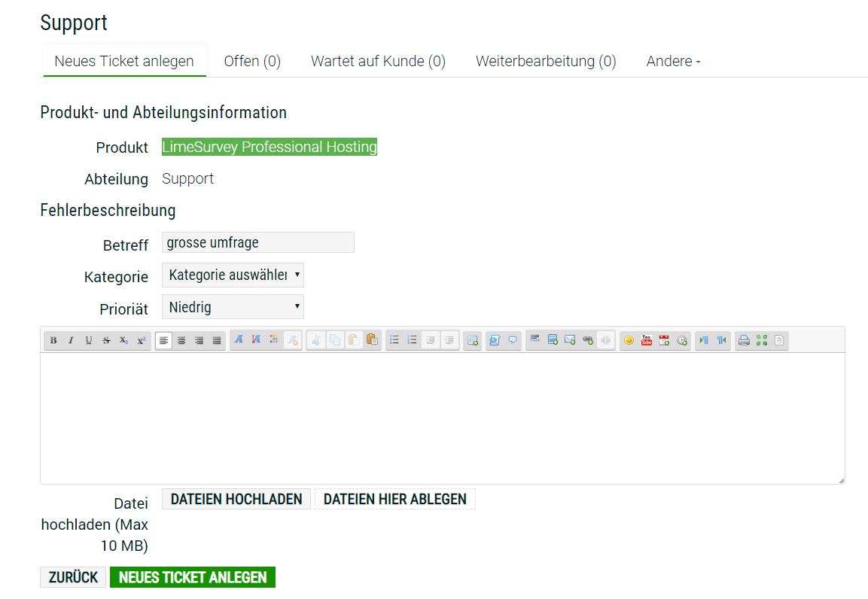This screenshot has width=868, height=599.
Task: Insert a numbered list
Action: pyautogui.click(x=413, y=340)
